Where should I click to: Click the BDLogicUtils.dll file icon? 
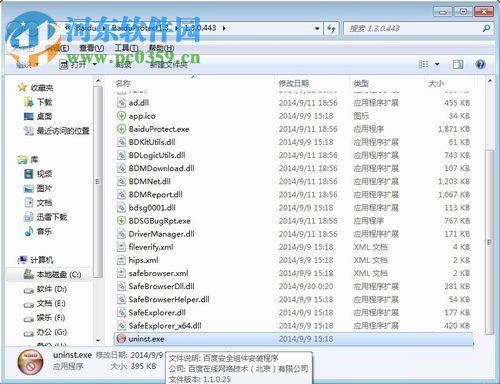121,155
